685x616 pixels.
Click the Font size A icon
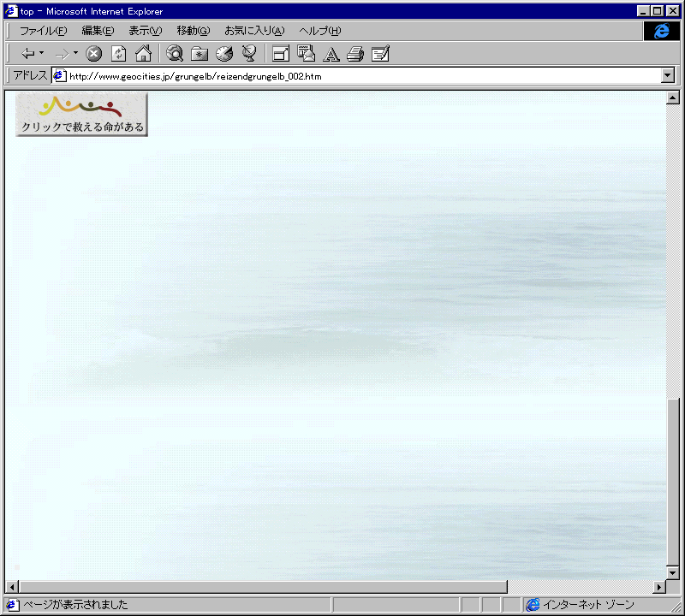coord(331,54)
